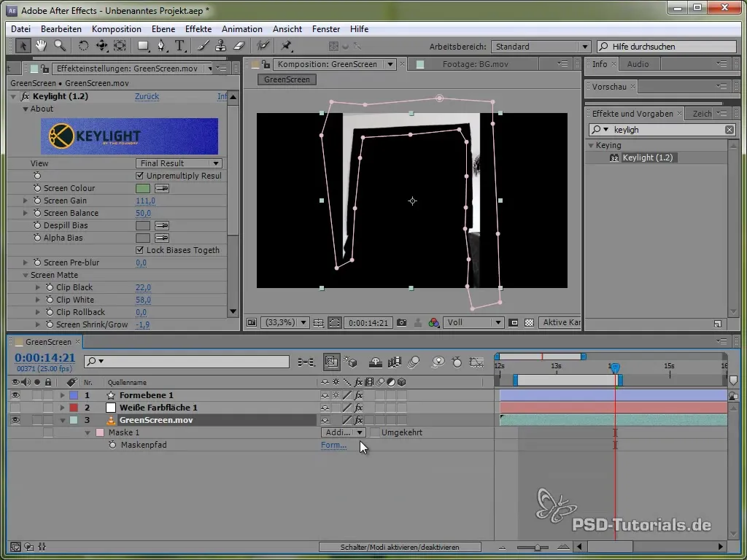Select the Rotation tool
The height and width of the screenshot is (560, 747).
click(83, 46)
